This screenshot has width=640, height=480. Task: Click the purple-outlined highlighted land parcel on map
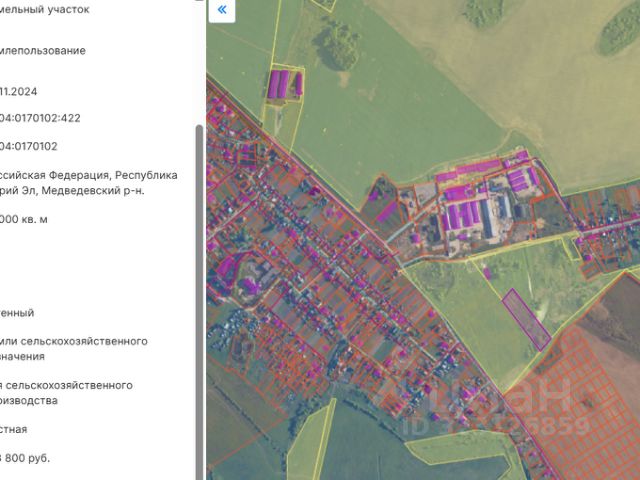526,320
